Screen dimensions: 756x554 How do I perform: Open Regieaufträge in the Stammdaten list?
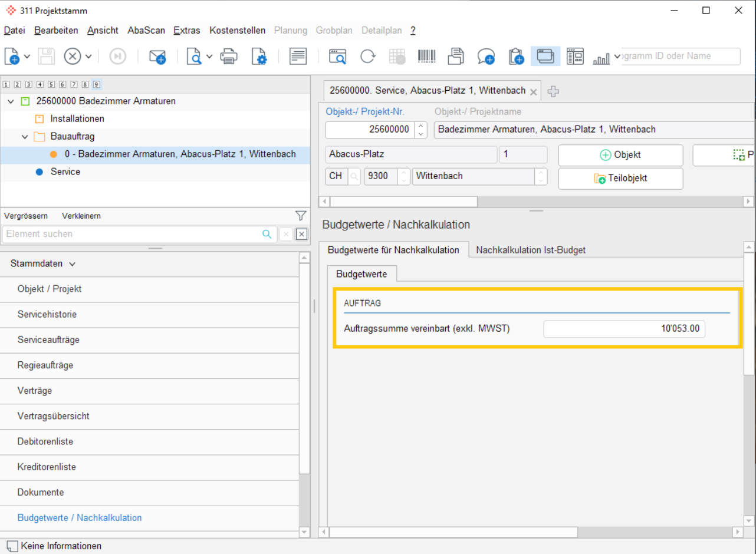pyautogui.click(x=150, y=365)
